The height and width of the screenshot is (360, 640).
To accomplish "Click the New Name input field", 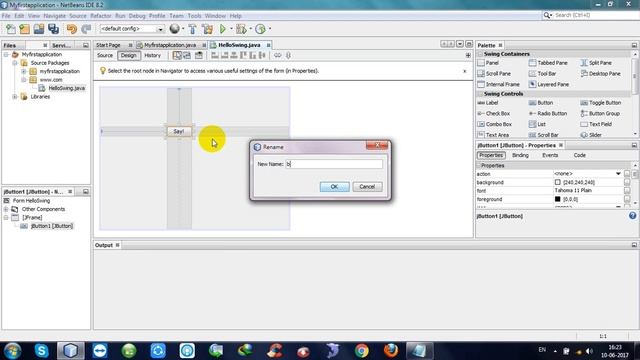I will tap(334, 164).
